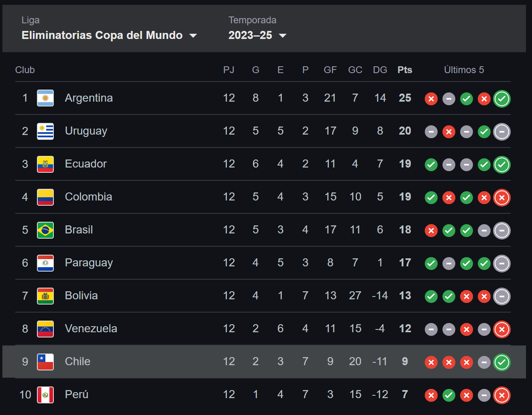Open the Paraguay team link
This screenshot has height=415, width=532.
tap(89, 263)
